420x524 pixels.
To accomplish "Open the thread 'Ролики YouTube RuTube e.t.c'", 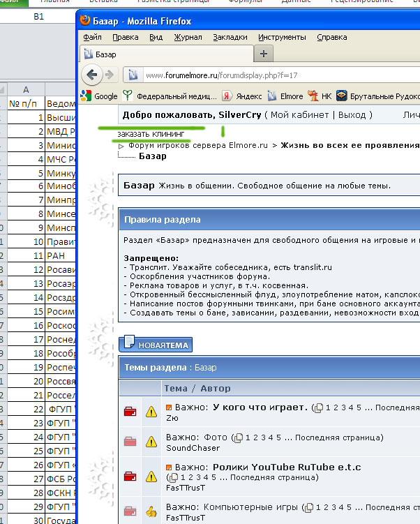I will point(287,467).
